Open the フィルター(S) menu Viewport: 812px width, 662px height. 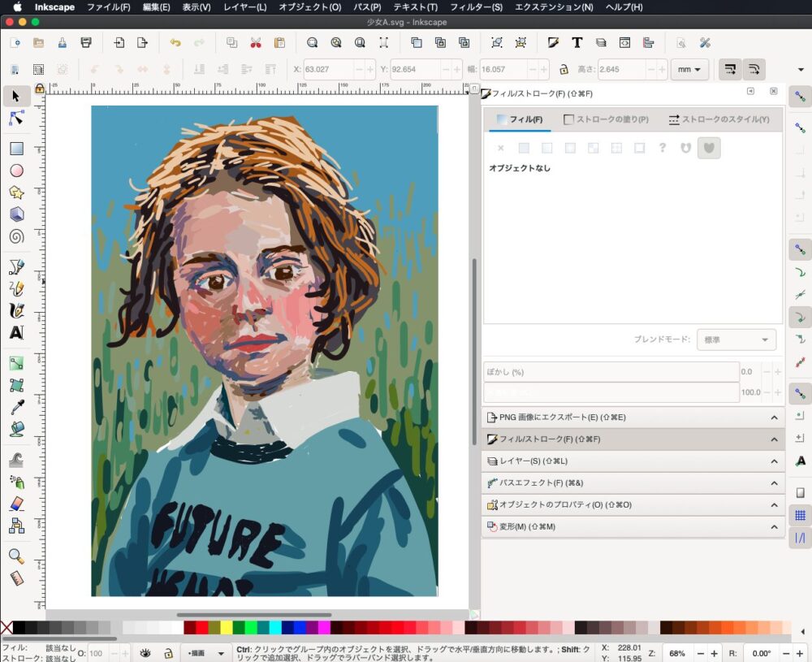[476, 7]
